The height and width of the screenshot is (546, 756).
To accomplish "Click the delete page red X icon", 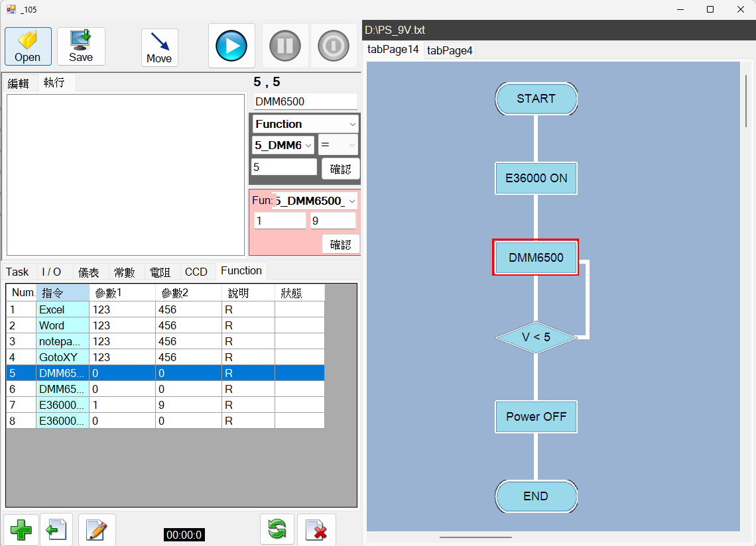I will pos(316,529).
